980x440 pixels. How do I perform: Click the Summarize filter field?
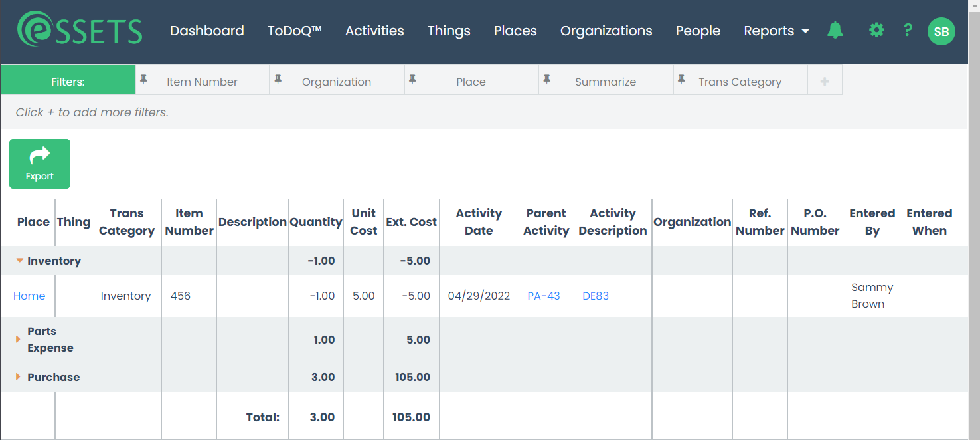[606, 80]
